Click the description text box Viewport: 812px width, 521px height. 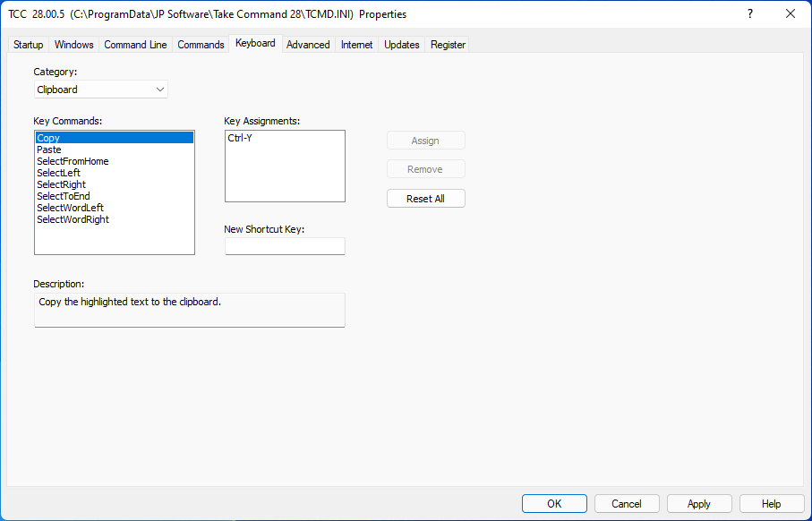[x=190, y=311]
